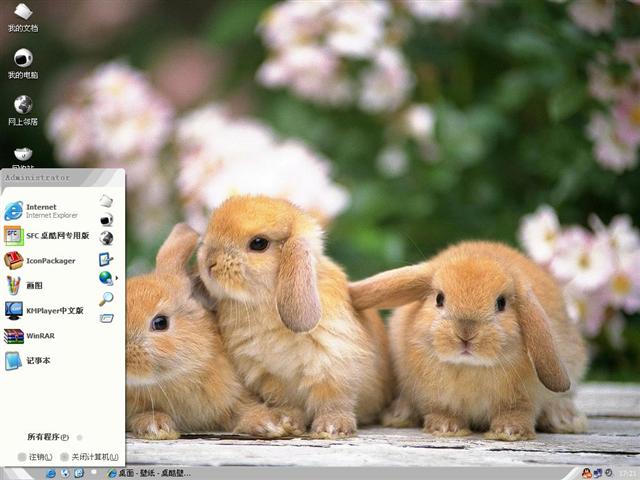
Task: Click the 关闭计算机 shut down button
Action: (x=89, y=457)
